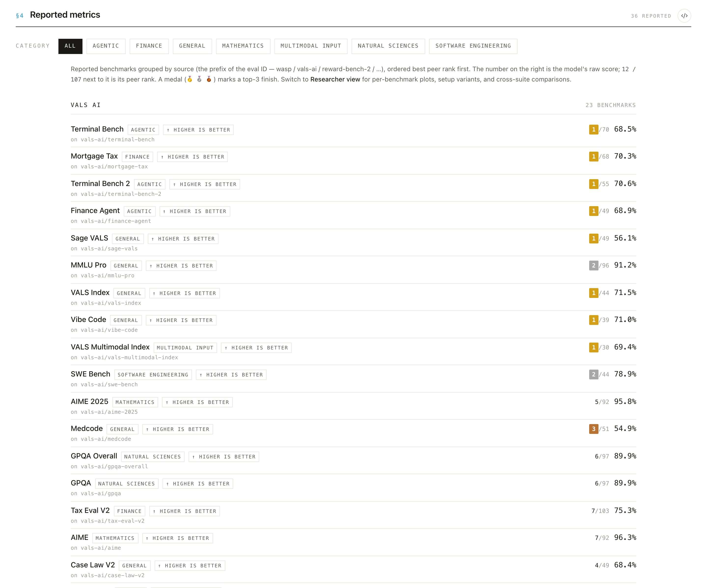Click the embed code icon button
Screen dimensions: 707x588
pos(684,15)
